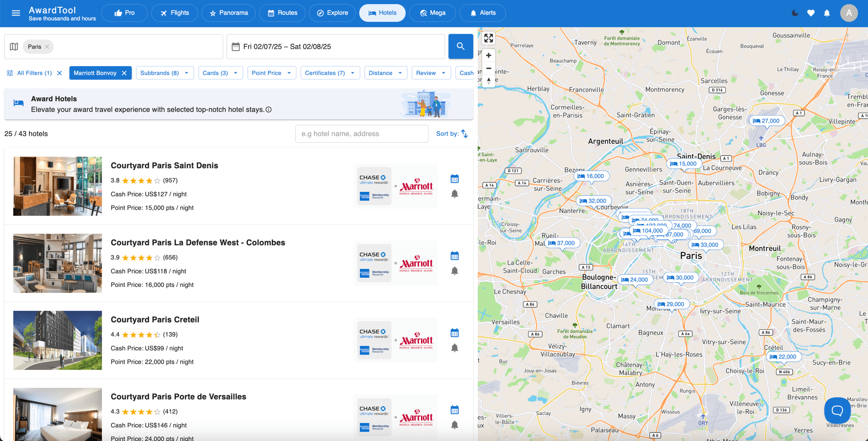This screenshot has height=441, width=868.
Task: Open favorites heart icon in header
Action: click(811, 13)
